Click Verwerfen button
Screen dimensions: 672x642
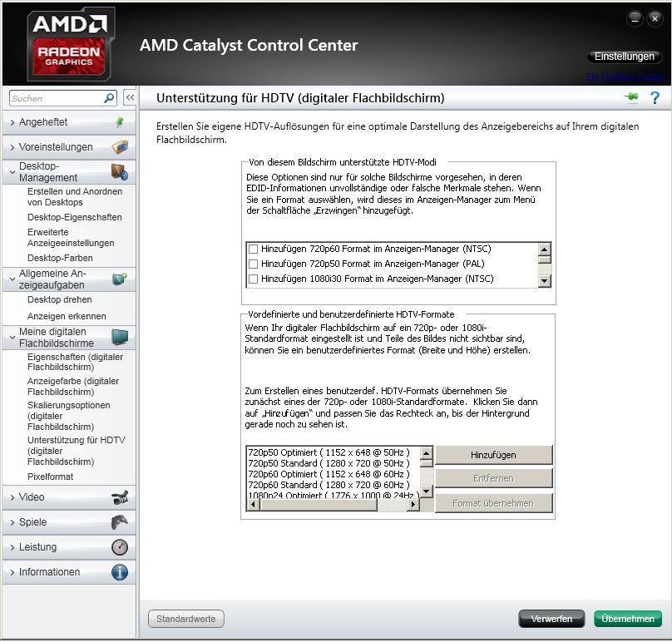pos(551,619)
